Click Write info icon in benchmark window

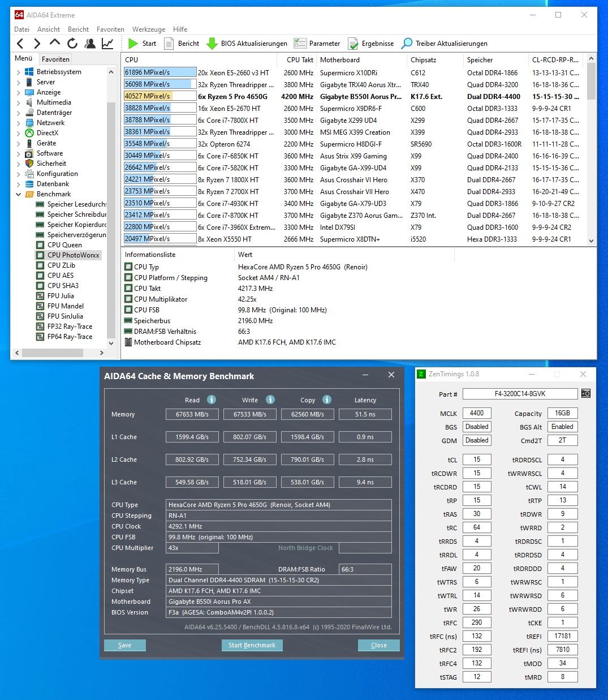coord(270,400)
